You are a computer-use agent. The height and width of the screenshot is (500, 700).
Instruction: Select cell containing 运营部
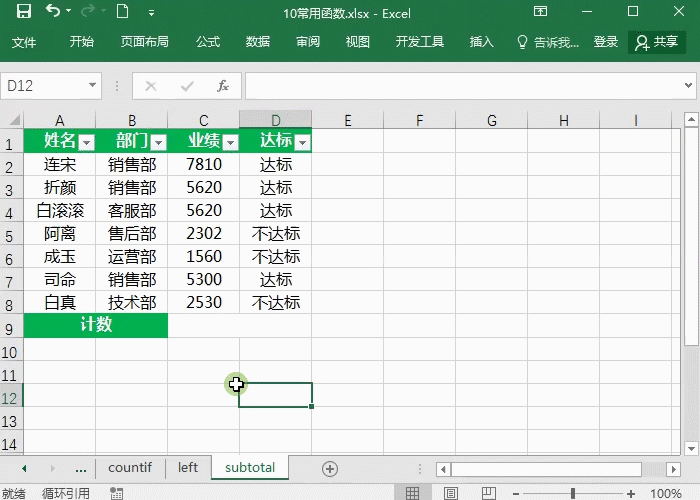point(132,257)
